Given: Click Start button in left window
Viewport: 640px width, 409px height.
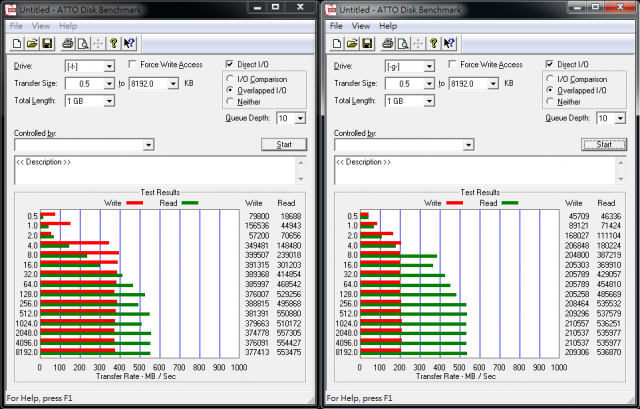Looking at the screenshot, I should [x=284, y=144].
